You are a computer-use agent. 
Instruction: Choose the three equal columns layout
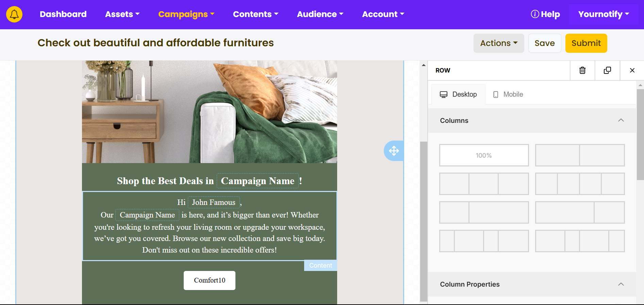(x=484, y=184)
